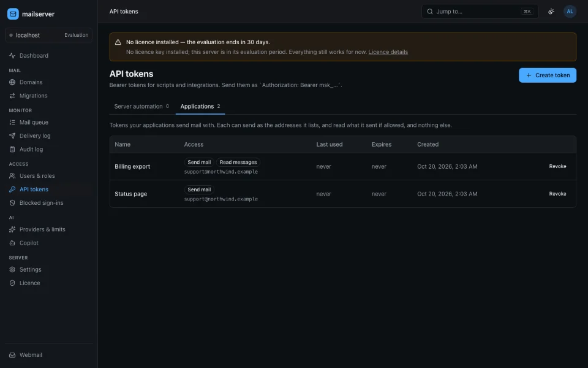Click the Blocked sign-ins shield icon
The image size is (588, 368).
click(x=12, y=203)
